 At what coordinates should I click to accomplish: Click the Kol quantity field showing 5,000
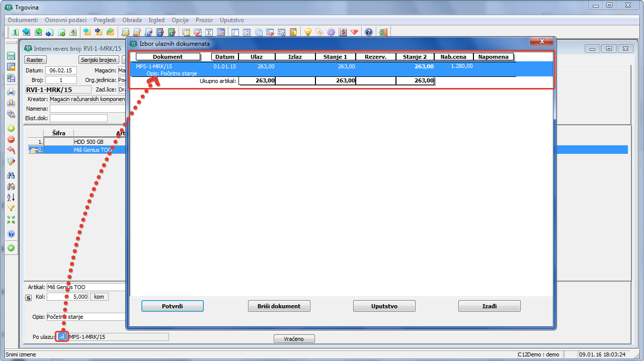coord(67,297)
